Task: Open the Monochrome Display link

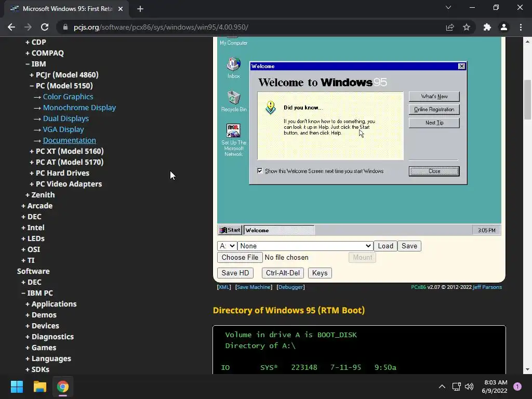Action: click(x=79, y=108)
